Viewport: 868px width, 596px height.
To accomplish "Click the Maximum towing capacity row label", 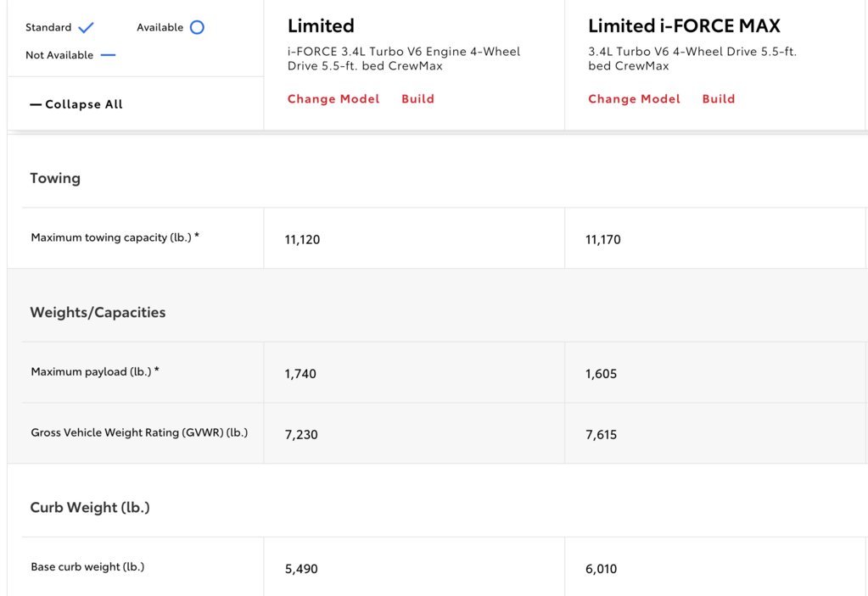I will point(115,237).
